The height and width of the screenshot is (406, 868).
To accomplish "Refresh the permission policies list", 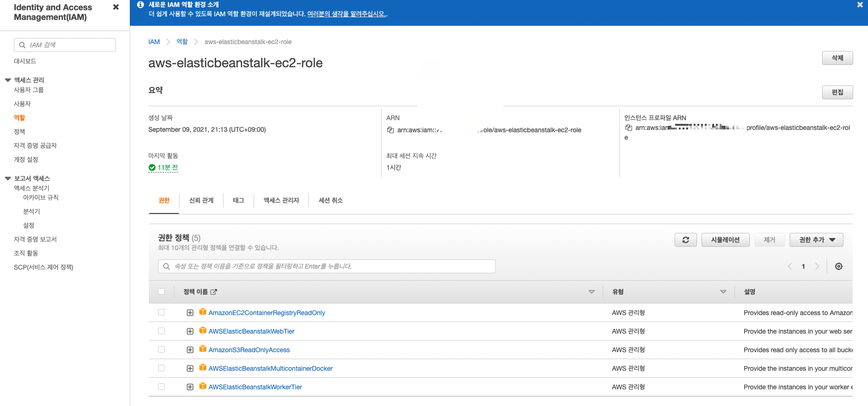I will [686, 240].
